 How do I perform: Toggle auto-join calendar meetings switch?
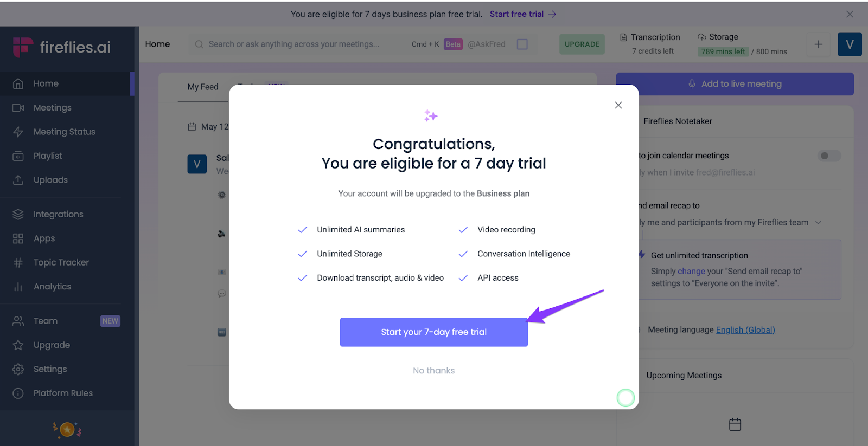829,156
